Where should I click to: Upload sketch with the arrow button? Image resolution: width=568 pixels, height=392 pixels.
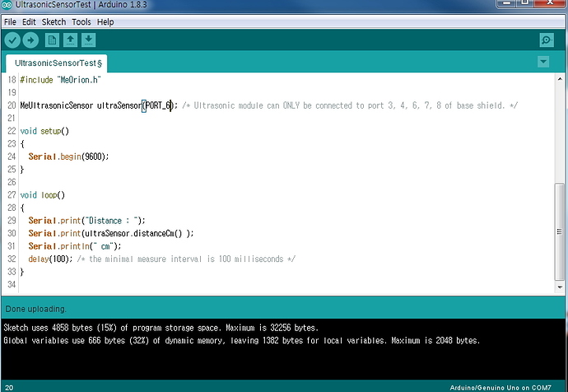pyautogui.click(x=30, y=40)
